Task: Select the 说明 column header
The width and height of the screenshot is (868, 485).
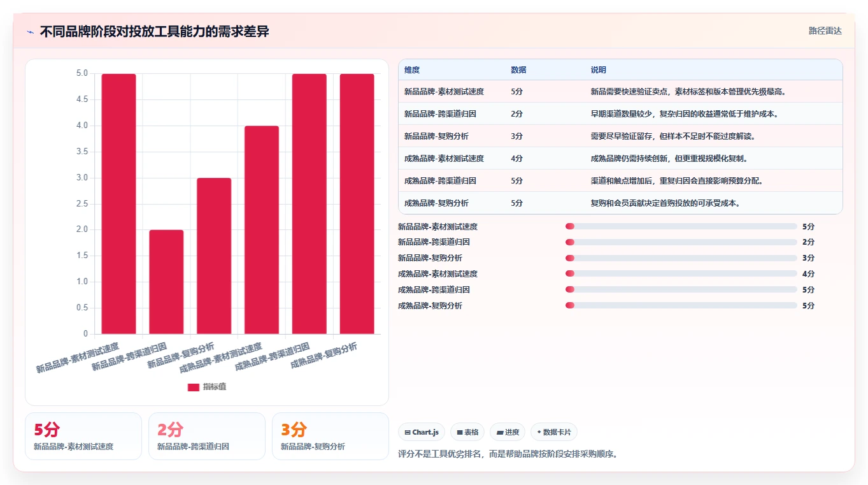Action: click(x=599, y=70)
